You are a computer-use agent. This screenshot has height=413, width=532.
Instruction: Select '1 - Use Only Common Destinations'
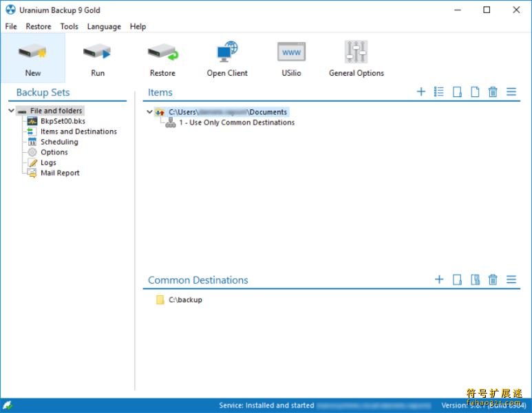(x=237, y=123)
